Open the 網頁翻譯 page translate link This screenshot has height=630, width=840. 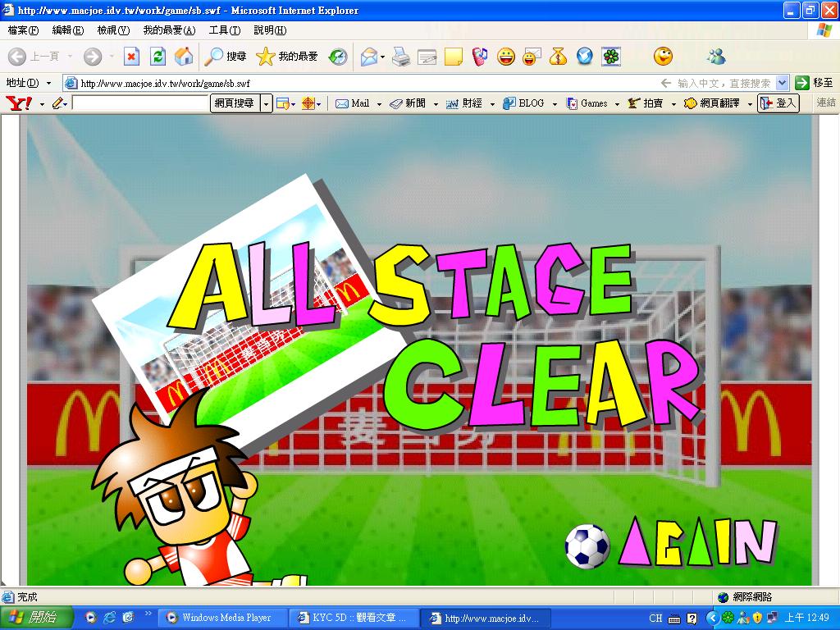tap(712, 103)
